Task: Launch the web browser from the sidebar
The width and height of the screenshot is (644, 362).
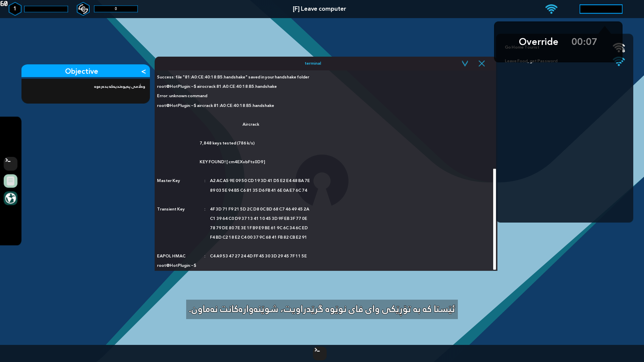Action: coord(10,198)
